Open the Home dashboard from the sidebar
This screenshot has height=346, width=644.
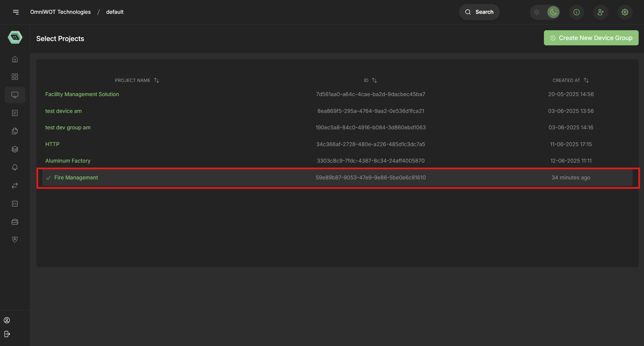(15, 59)
